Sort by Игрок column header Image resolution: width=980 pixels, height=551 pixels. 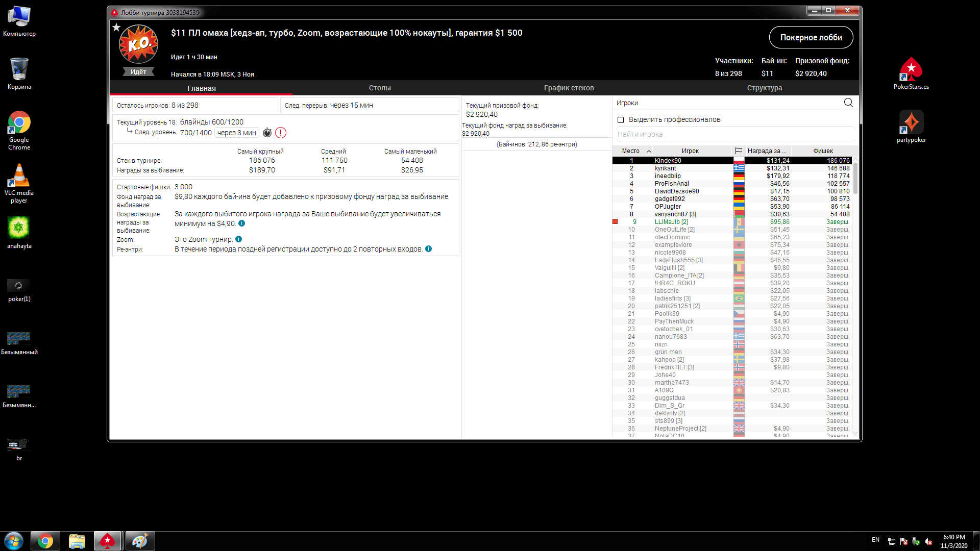[692, 151]
